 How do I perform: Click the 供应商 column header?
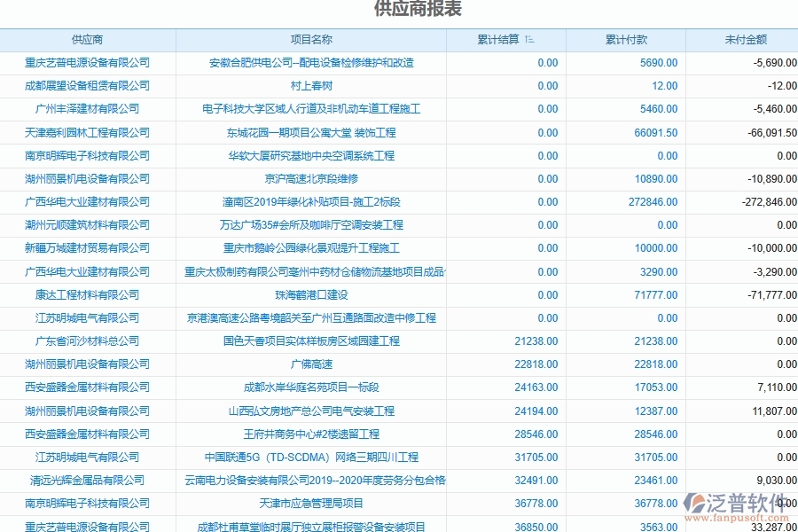89,39
